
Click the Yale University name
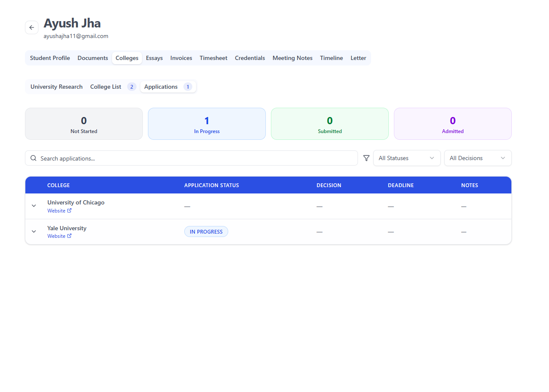pos(67,228)
